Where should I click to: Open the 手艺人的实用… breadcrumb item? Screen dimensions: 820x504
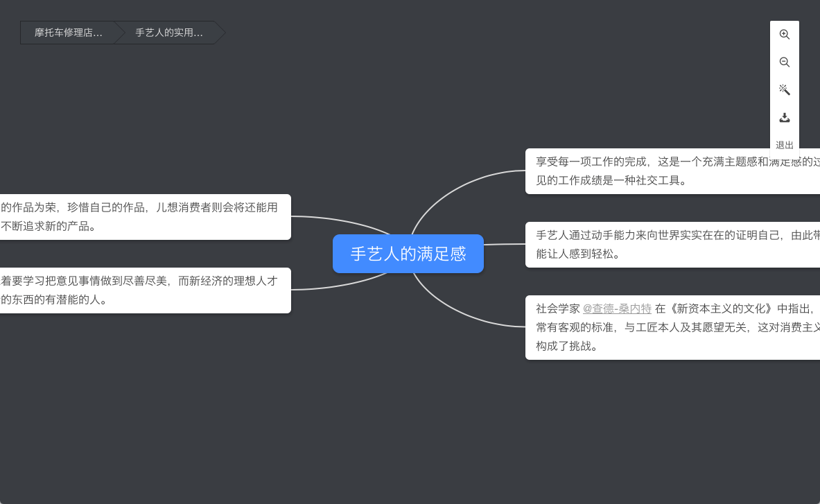pyautogui.click(x=168, y=33)
